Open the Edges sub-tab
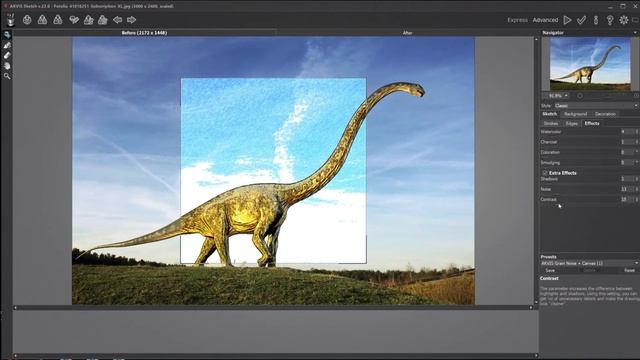 click(x=572, y=123)
